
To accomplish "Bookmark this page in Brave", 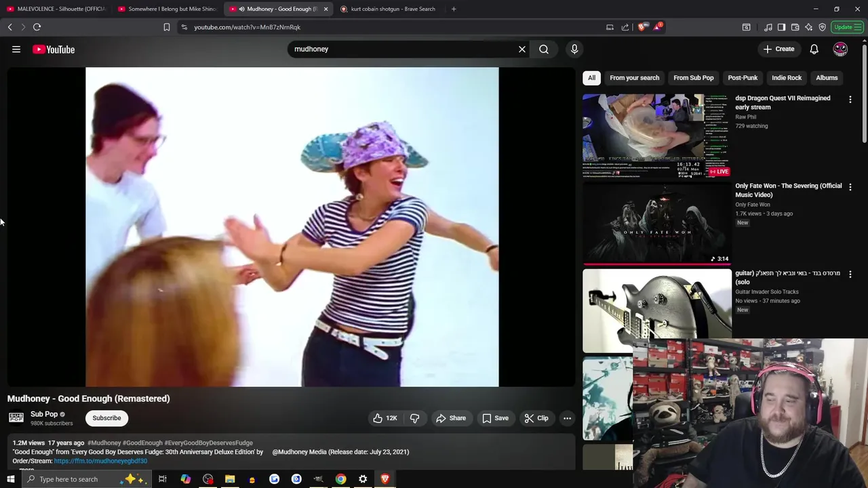I will 166,27.
